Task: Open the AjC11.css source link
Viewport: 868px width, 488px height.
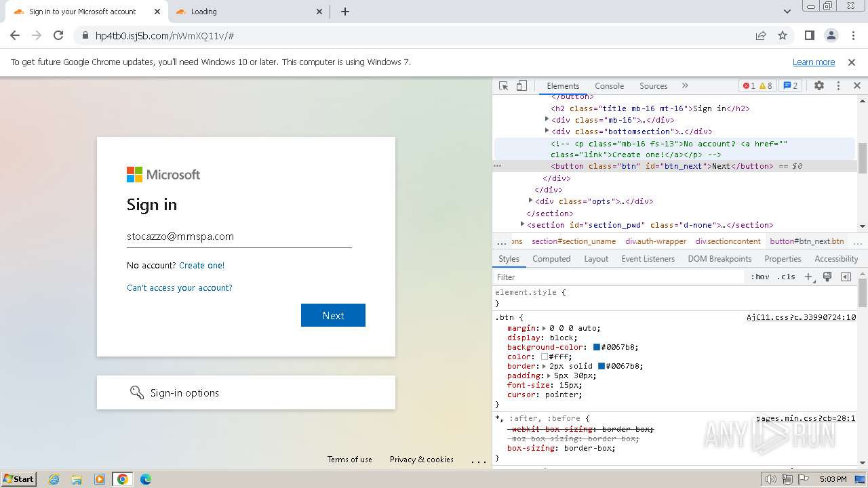Action: tap(801, 317)
